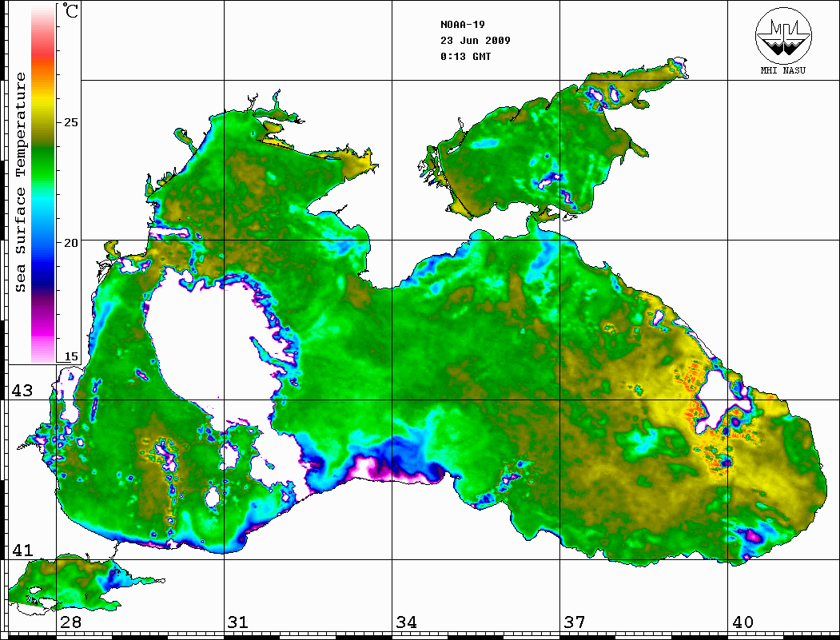Click the '25' value on the color scale
This screenshot has width=840, height=640.
(70, 122)
